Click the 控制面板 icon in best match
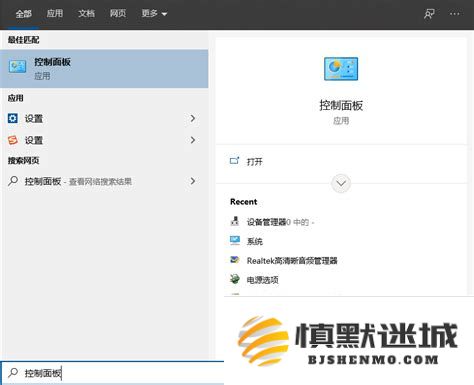Screen dimensions: 474x385 click(x=17, y=67)
